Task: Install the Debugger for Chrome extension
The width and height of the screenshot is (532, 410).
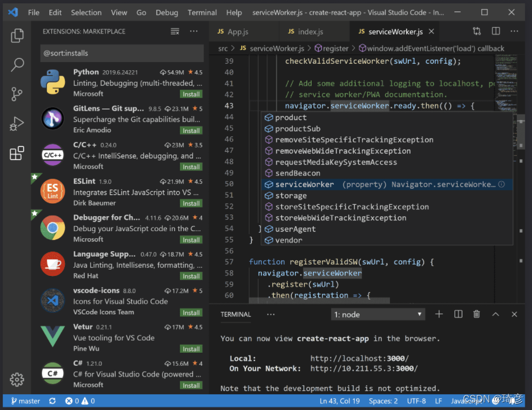Action: pos(191,240)
